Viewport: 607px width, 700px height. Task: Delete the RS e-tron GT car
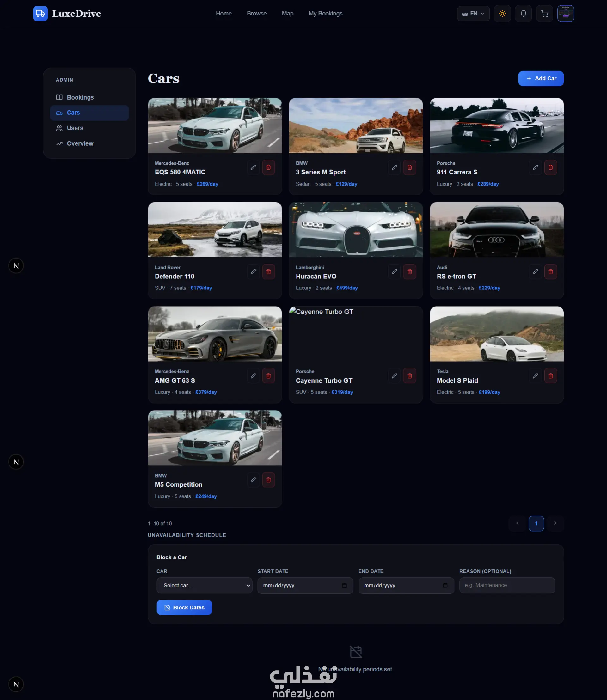550,271
